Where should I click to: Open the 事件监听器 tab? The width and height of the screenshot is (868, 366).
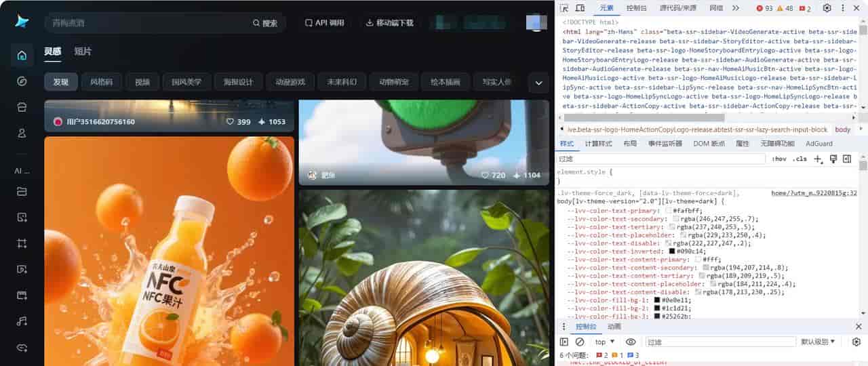click(x=665, y=144)
